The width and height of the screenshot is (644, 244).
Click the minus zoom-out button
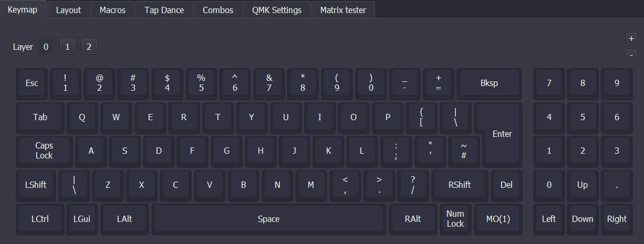click(631, 55)
